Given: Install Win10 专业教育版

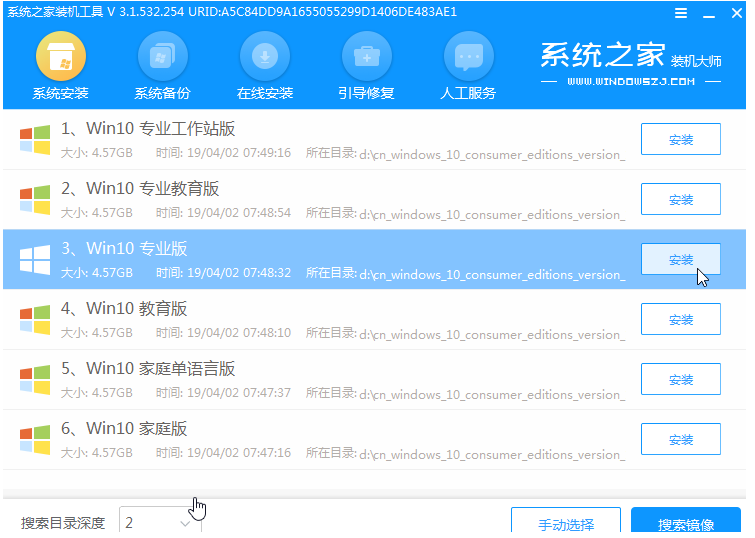Looking at the screenshot, I should click(x=680, y=199).
